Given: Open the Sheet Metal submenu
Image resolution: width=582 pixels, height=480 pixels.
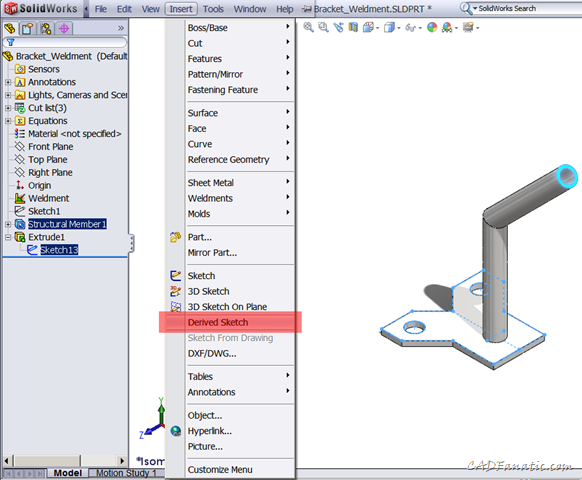Looking at the screenshot, I should [x=230, y=183].
